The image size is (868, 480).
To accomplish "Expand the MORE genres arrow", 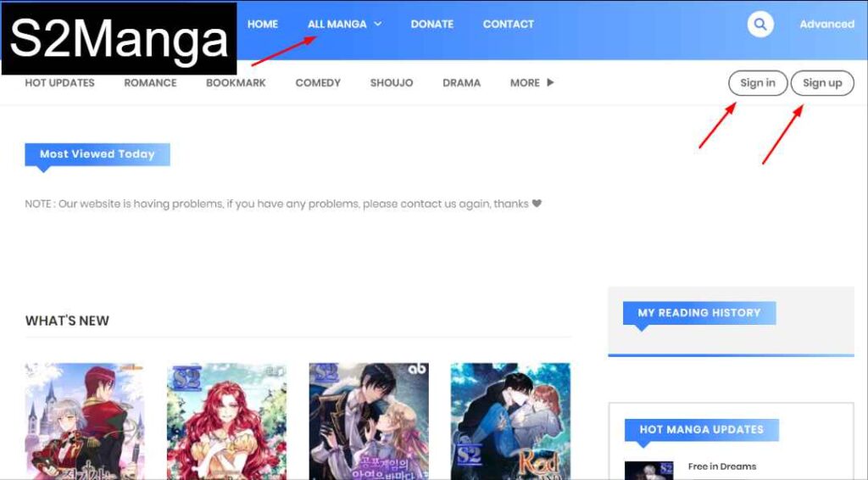I will tap(549, 82).
